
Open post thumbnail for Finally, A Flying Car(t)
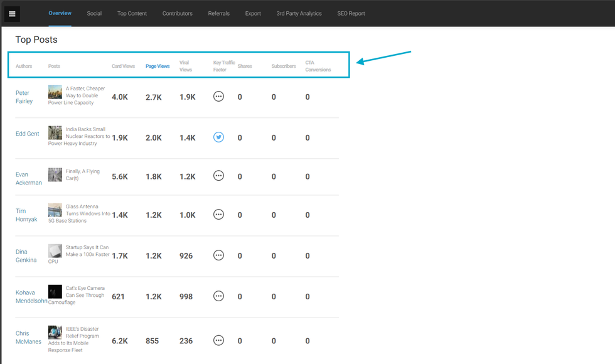[55, 174]
